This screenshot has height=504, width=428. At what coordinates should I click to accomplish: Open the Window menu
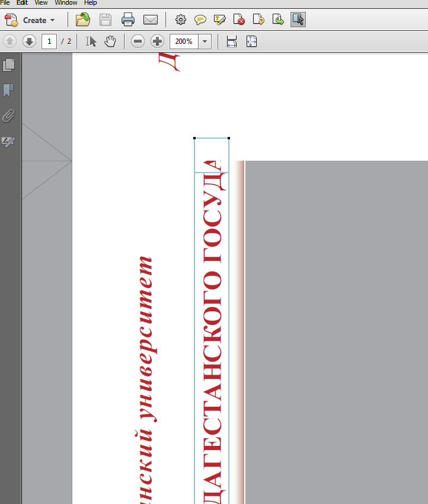(x=66, y=2)
